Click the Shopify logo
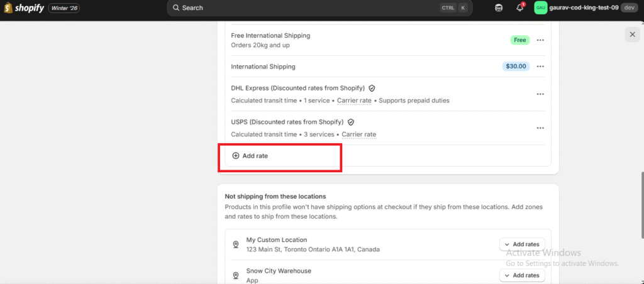Image resolution: width=644 pixels, height=284 pixels. pyautogui.click(x=24, y=8)
